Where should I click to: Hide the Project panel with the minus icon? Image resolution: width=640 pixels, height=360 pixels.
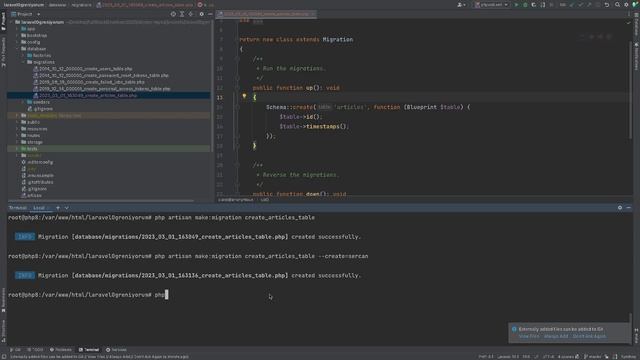coord(210,14)
